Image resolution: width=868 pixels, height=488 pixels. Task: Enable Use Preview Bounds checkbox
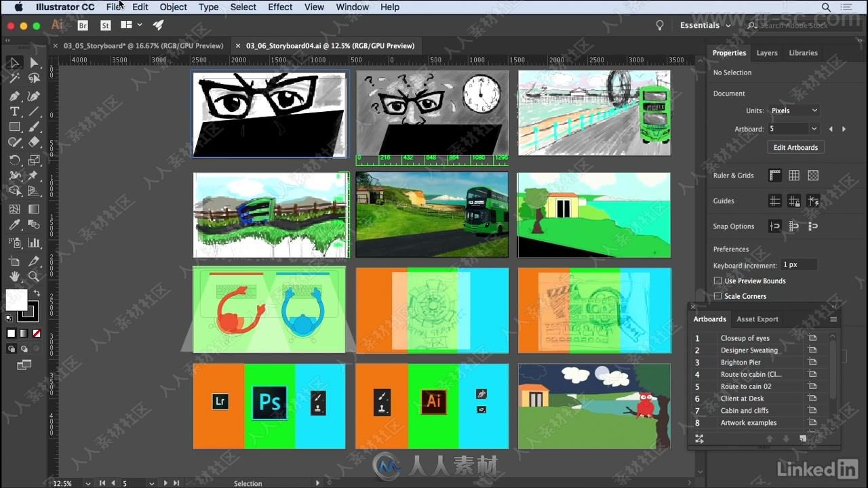717,281
